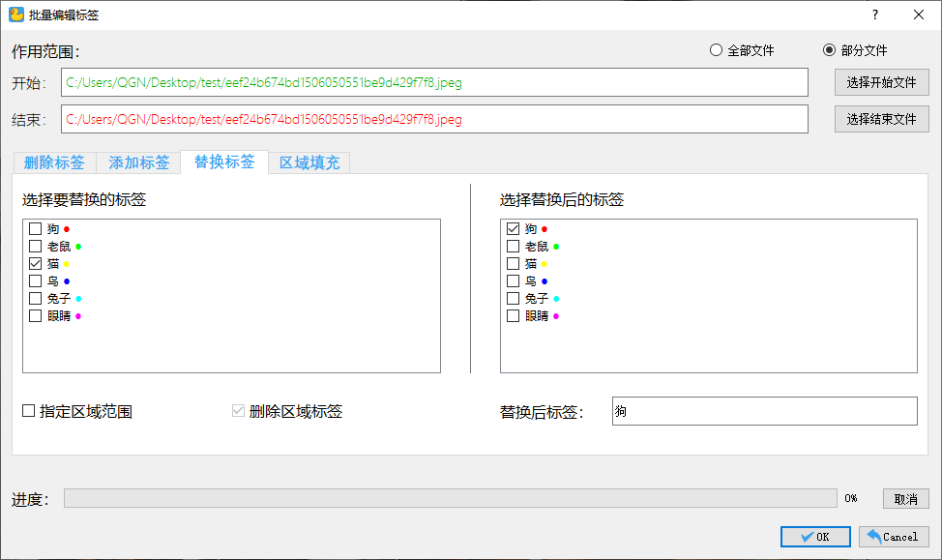Check 兔子 in replacement labels list
The width and height of the screenshot is (942, 560).
[x=513, y=299]
